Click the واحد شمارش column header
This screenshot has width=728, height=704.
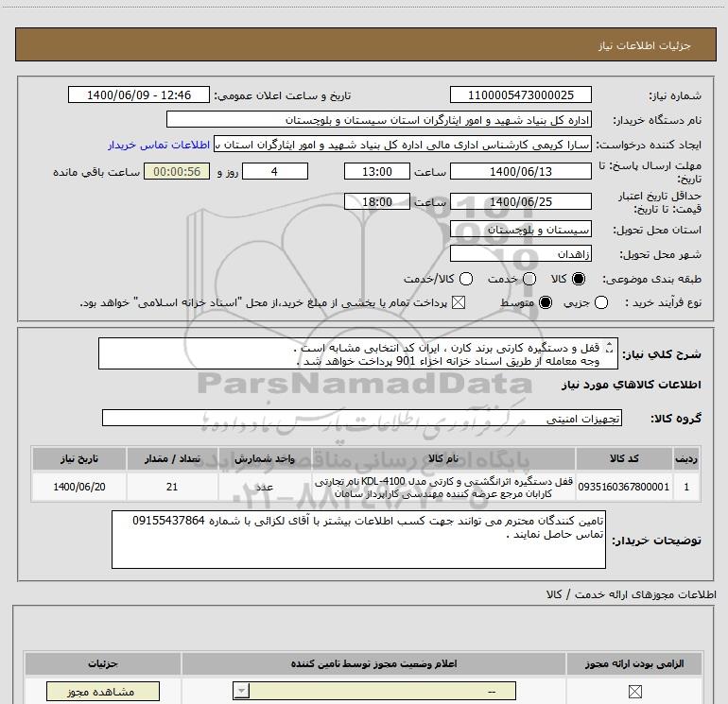[265, 458]
